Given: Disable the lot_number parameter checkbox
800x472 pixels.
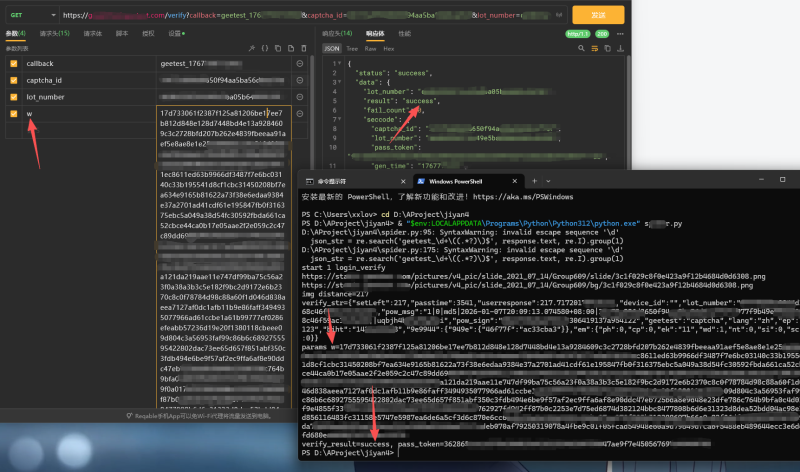Looking at the screenshot, I should [14, 97].
